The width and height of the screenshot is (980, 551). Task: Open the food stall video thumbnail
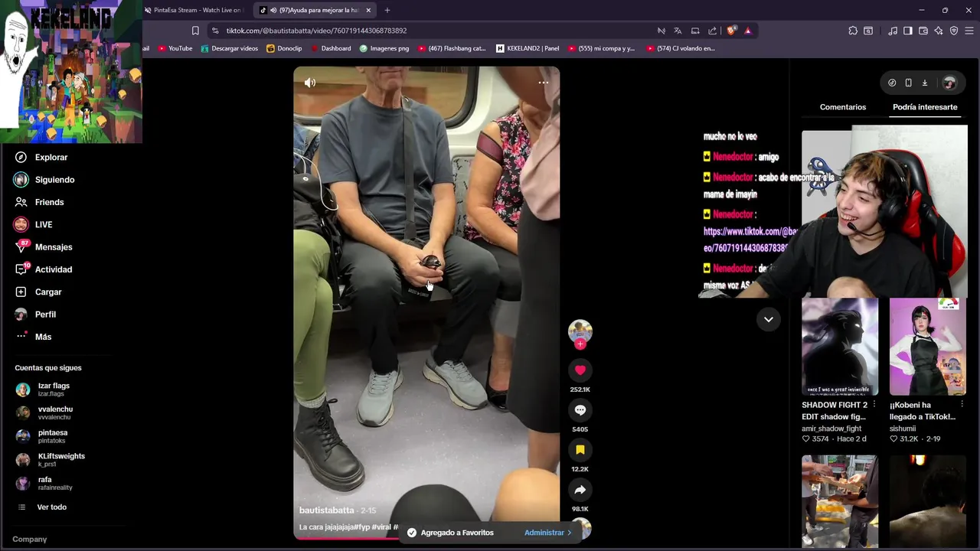[x=840, y=502]
